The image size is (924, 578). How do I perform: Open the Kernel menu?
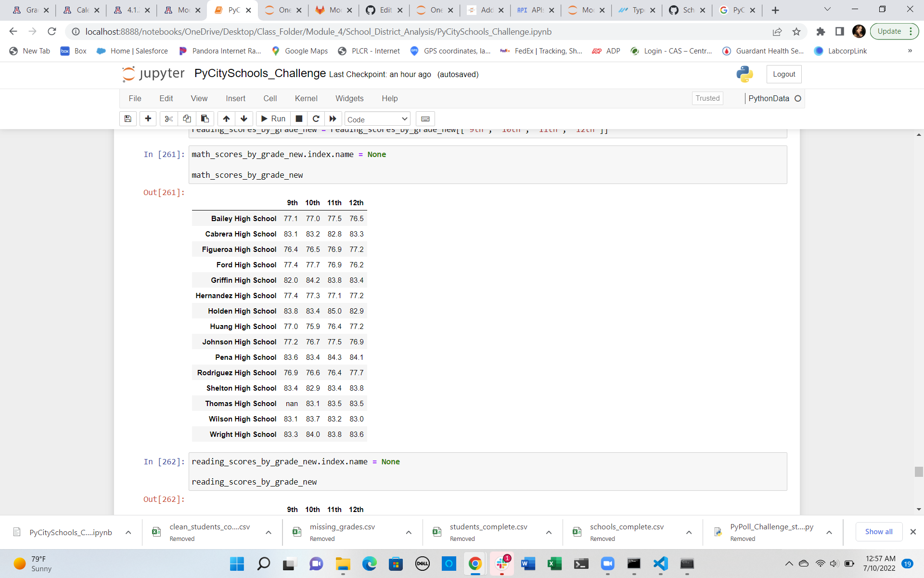(x=306, y=98)
